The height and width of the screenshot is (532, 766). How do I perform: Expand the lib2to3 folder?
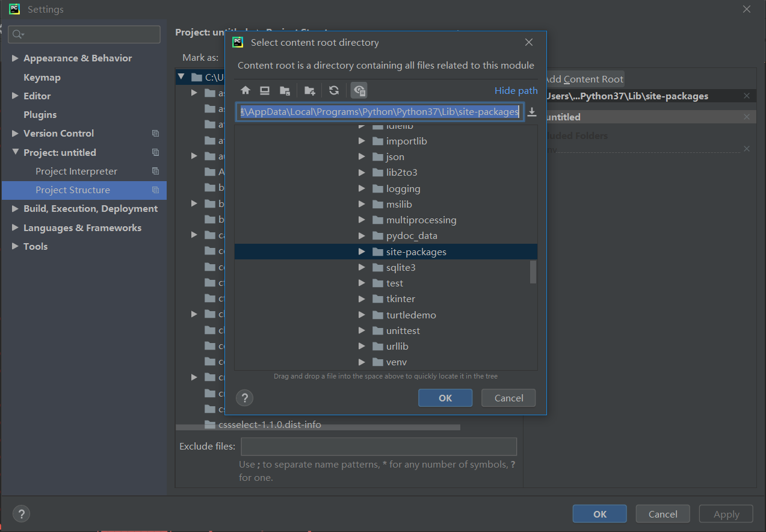[x=362, y=173]
